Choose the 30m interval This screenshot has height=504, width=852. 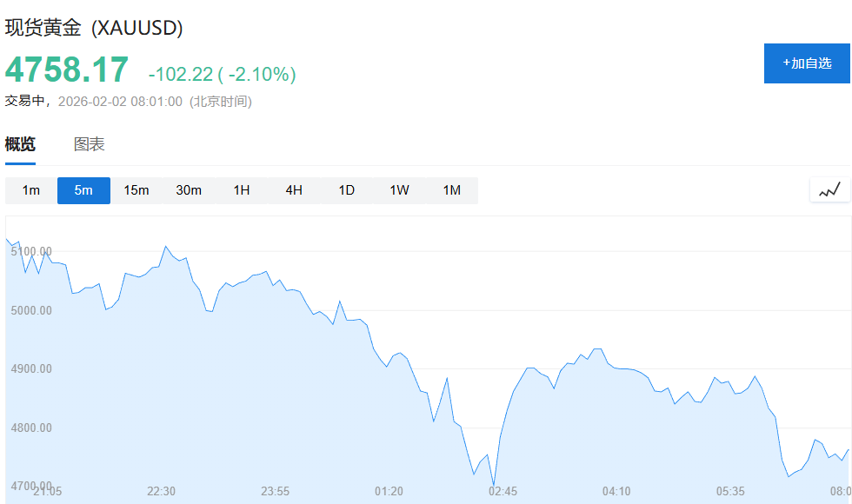[189, 190]
